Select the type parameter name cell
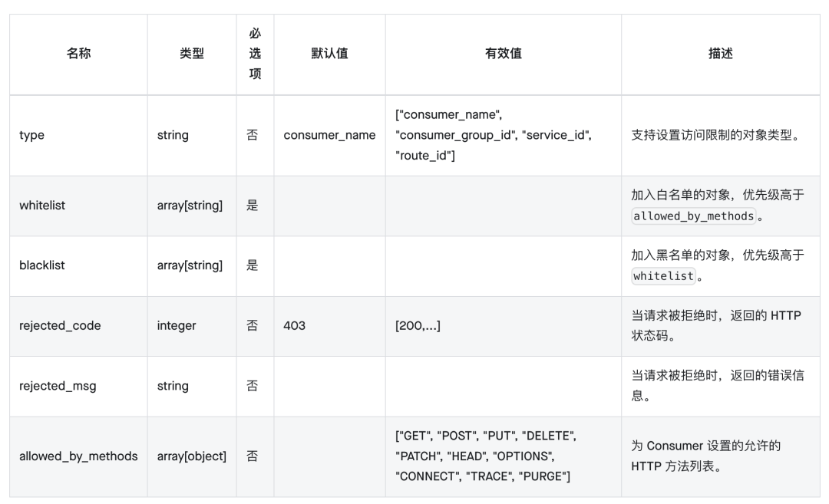The width and height of the screenshot is (829, 504). tap(32, 135)
